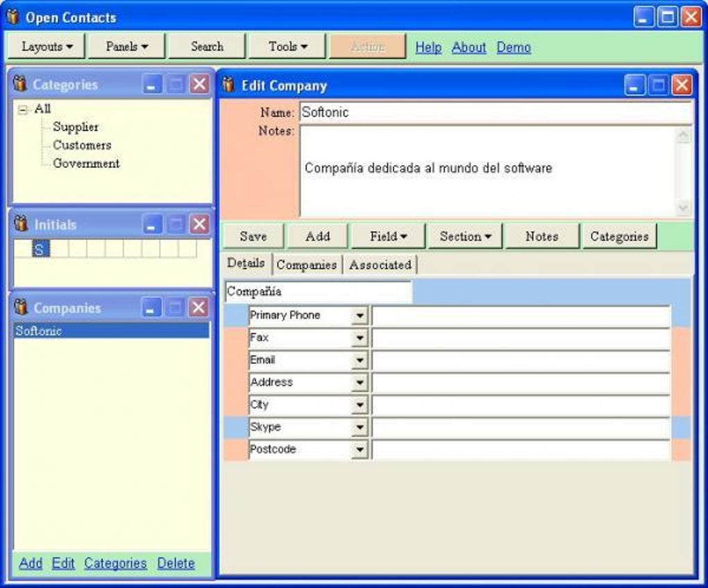The image size is (708, 588).
Task: Close the Categories panel
Action: click(199, 85)
